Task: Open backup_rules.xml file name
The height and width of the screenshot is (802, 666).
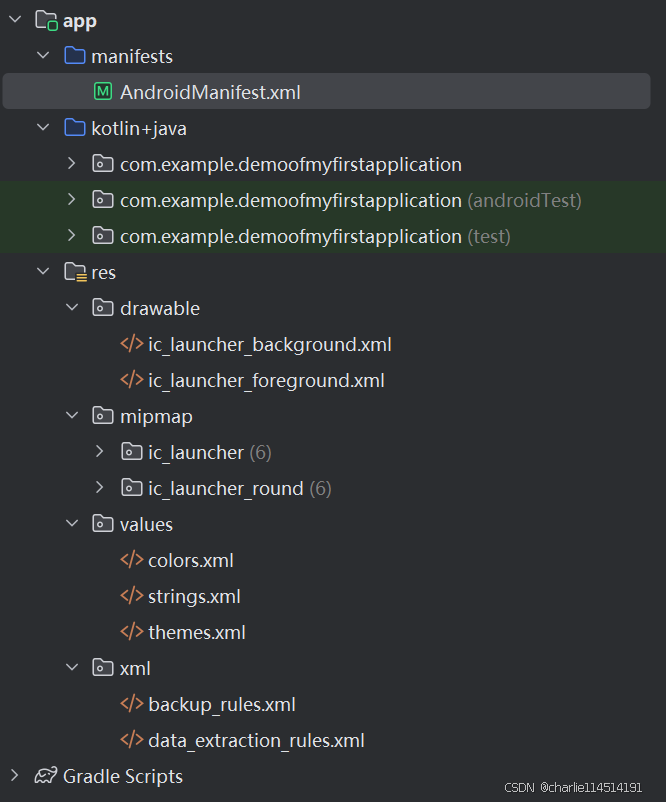Action: pyautogui.click(x=221, y=705)
